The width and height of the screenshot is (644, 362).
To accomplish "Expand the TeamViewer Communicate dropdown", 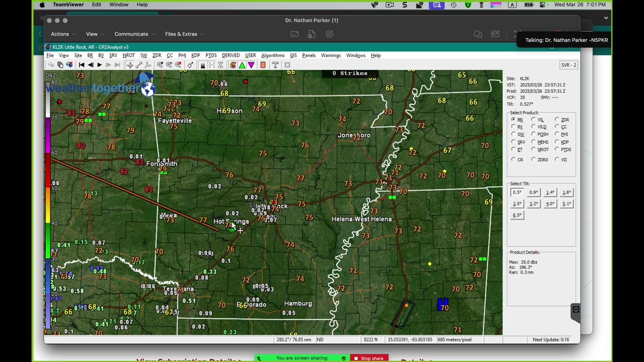I will coord(135,34).
